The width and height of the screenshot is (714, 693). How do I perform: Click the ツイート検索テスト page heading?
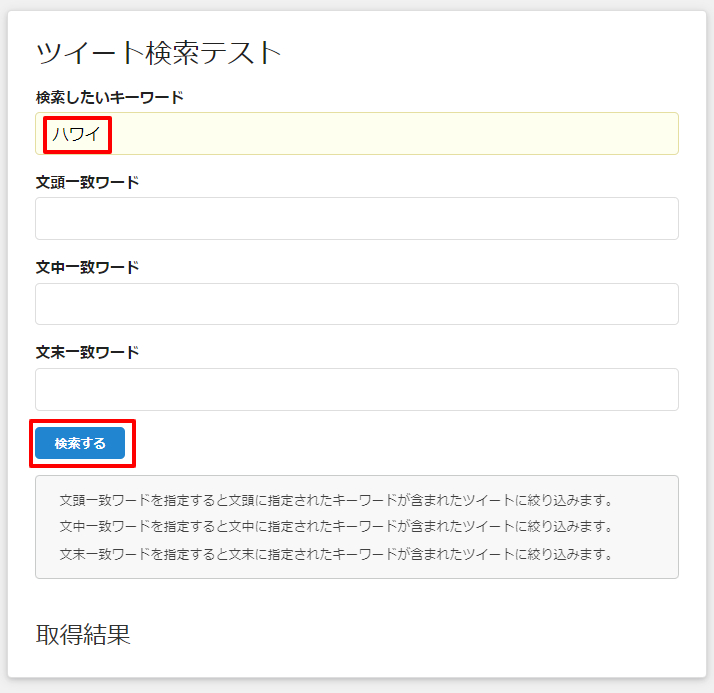pos(159,53)
